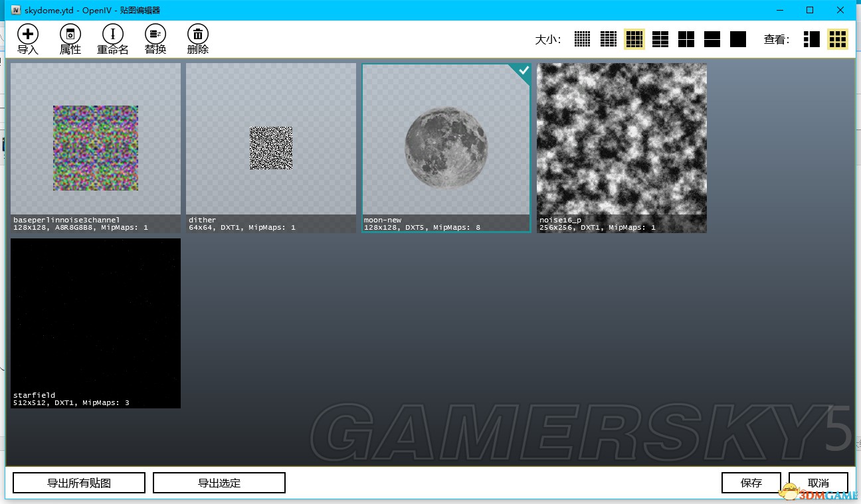Minimize the texture editor window
Screen dimensions: 861x504
point(779,10)
